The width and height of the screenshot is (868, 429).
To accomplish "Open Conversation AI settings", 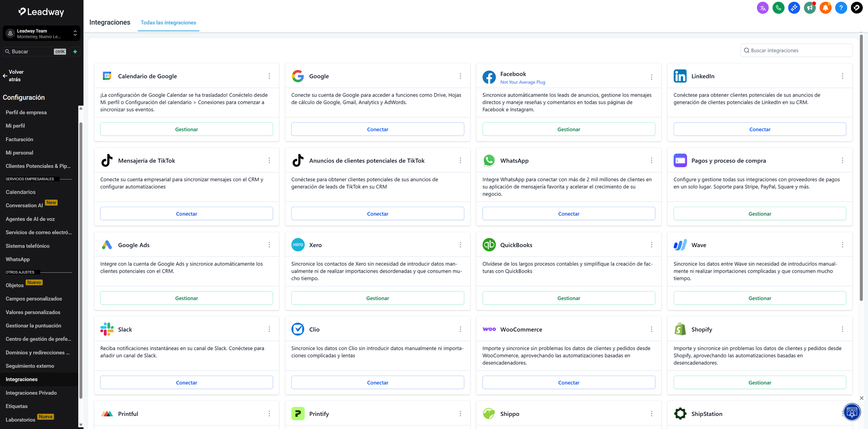I will (24, 205).
